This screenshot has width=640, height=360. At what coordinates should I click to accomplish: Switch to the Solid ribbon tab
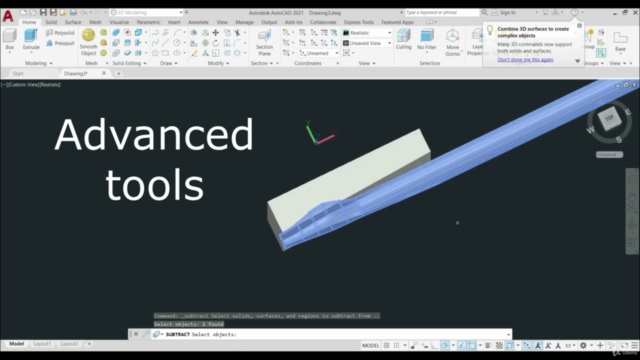click(x=51, y=22)
